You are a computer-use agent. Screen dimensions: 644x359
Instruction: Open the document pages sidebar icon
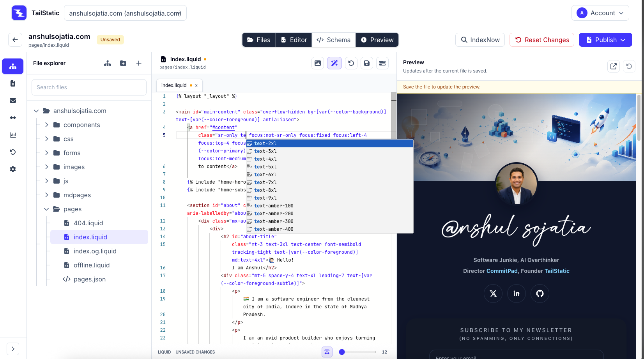pos(13,83)
